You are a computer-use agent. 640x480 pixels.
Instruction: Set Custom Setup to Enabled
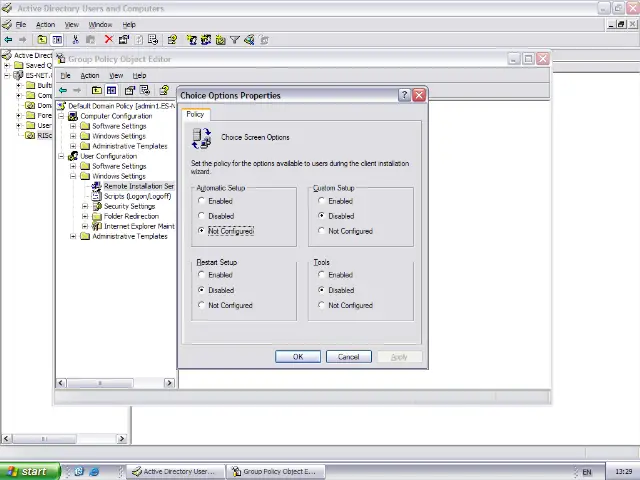(321, 201)
